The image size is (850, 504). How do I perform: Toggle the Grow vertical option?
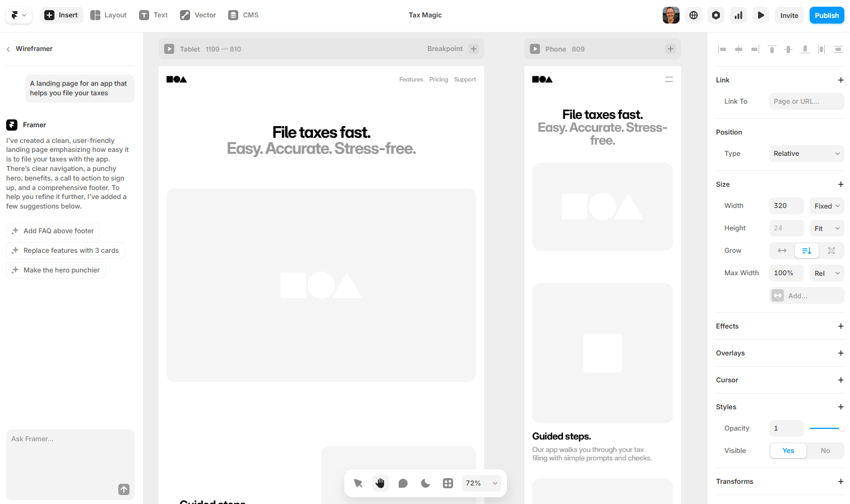807,251
